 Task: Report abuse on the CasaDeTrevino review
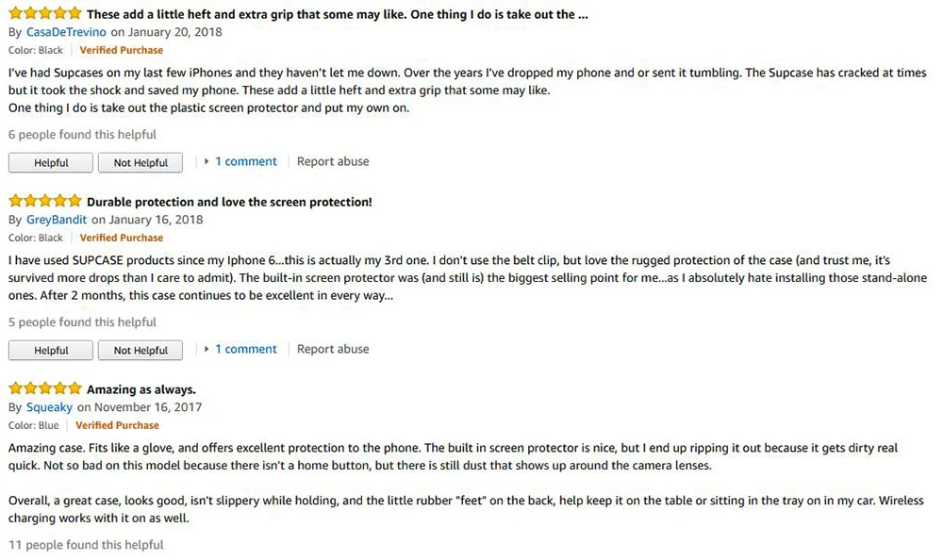click(x=333, y=161)
